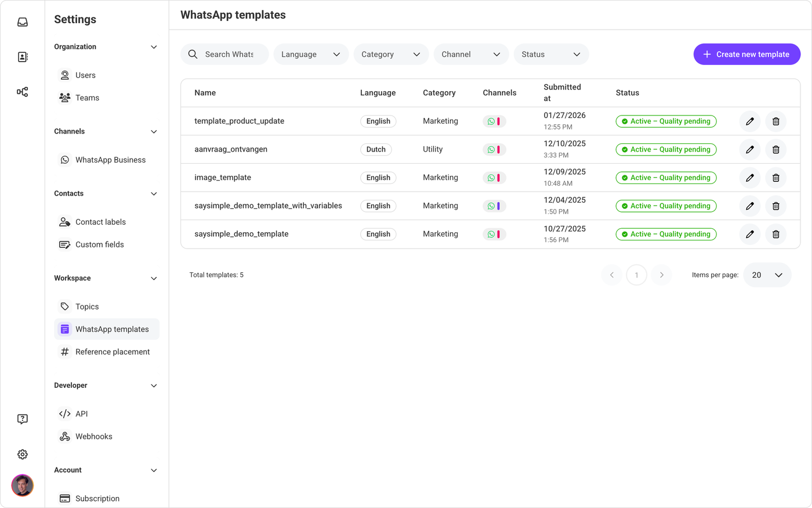Click the Search WhatsApp templates field
Image resolution: width=812 pixels, height=508 pixels.
229,55
